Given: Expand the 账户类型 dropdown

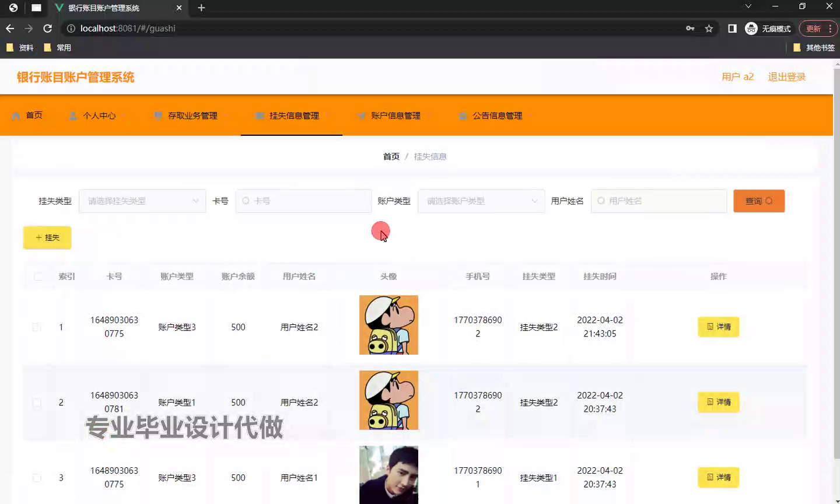Looking at the screenshot, I should coord(481,201).
